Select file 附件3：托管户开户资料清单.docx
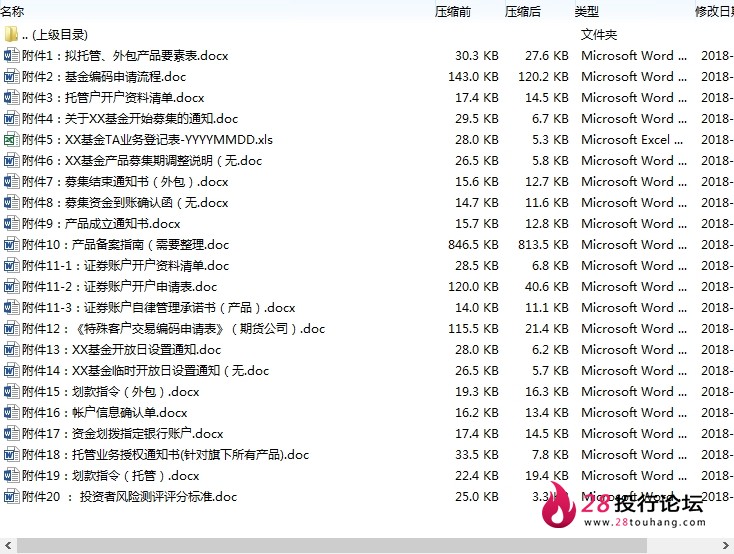The height and width of the screenshot is (554, 734). [113, 98]
